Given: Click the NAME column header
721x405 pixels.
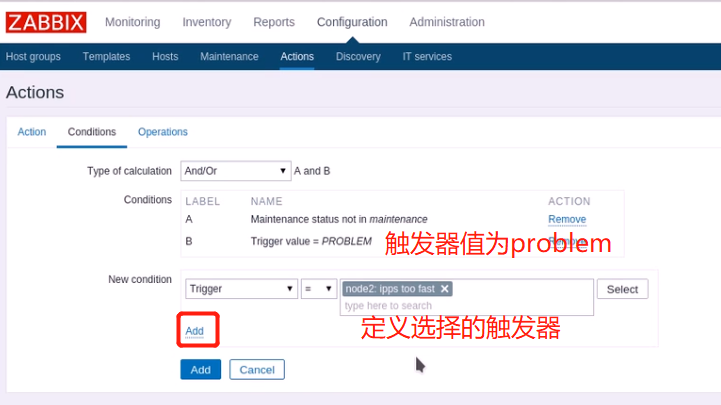Looking at the screenshot, I should tap(266, 201).
